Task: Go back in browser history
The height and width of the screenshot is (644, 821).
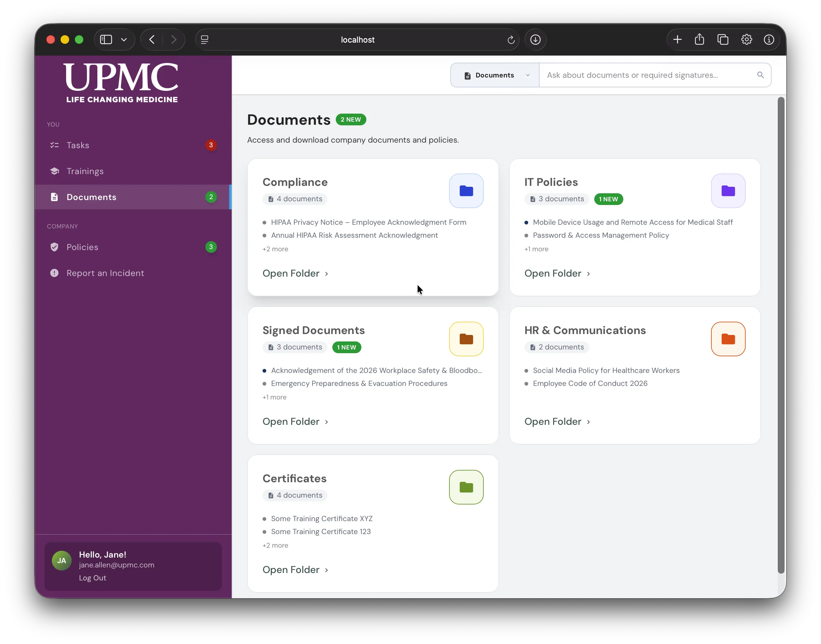Action: tap(152, 40)
